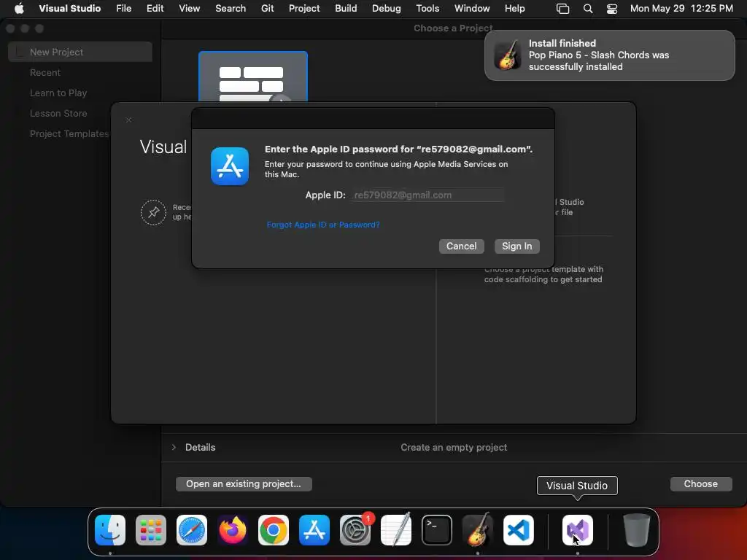
Task: Open Trash from the Dock
Action: tap(636, 530)
